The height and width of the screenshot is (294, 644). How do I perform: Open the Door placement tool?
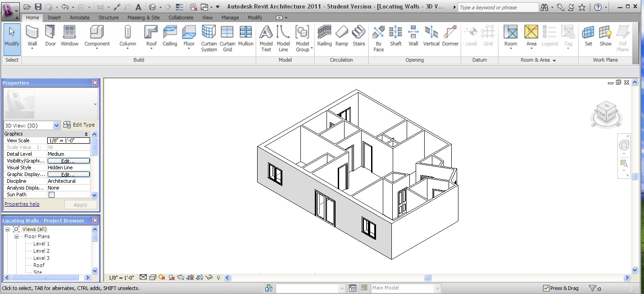click(50, 36)
